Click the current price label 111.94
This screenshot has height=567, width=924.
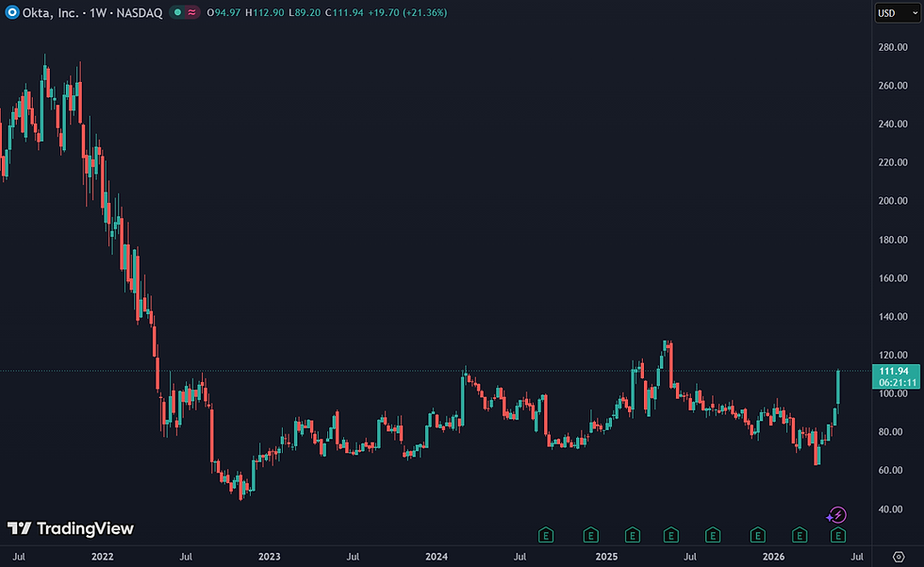click(894, 371)
